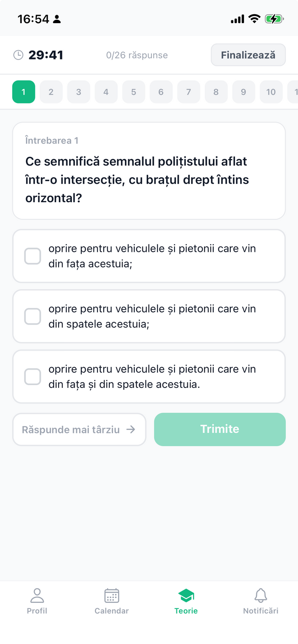Screen dimensions: 298x644
Task: Choose Răspunde mai târziu
Action: 79,429
